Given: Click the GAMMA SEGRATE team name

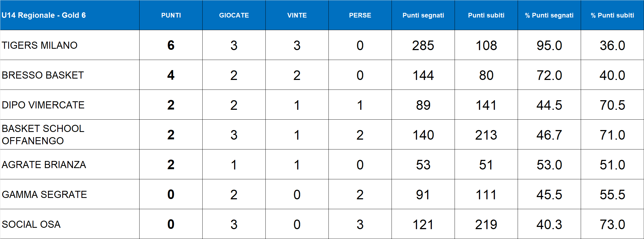Looking at the screenshot, I should [44, 194].
